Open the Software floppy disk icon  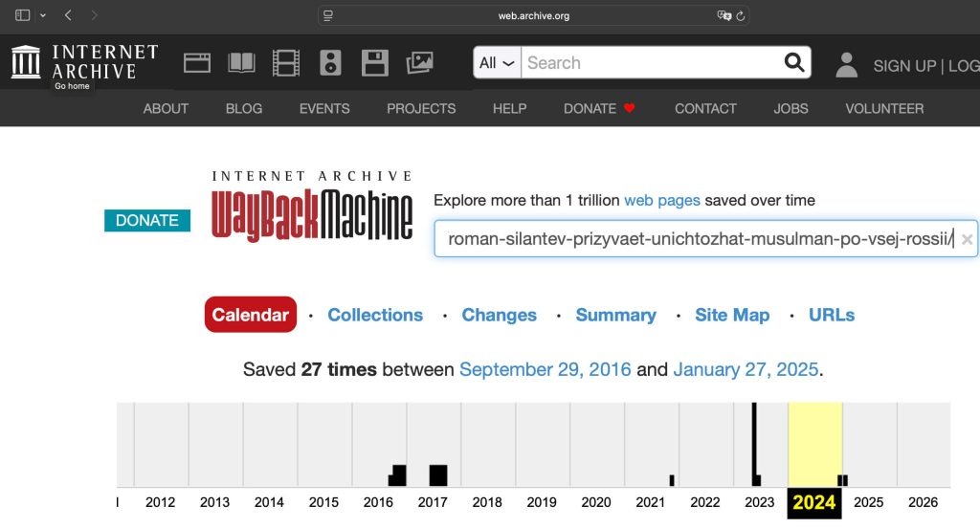374,62
